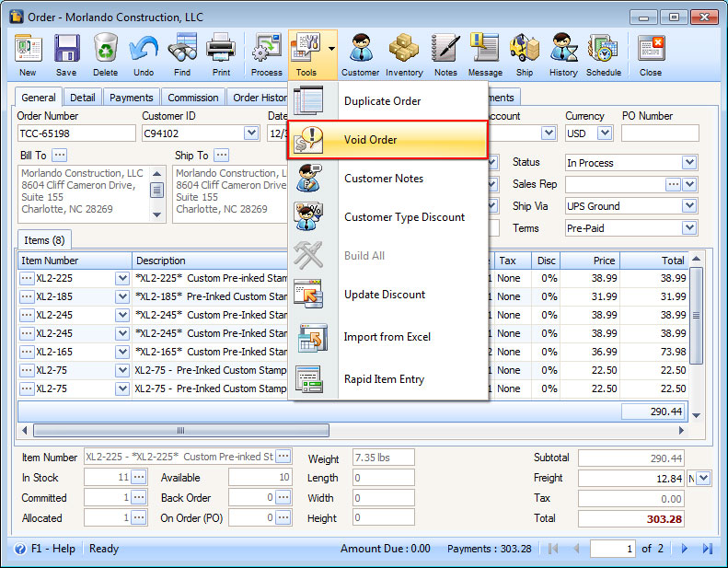
Task: Click the PO Number input field
Action: click(660, 133)
